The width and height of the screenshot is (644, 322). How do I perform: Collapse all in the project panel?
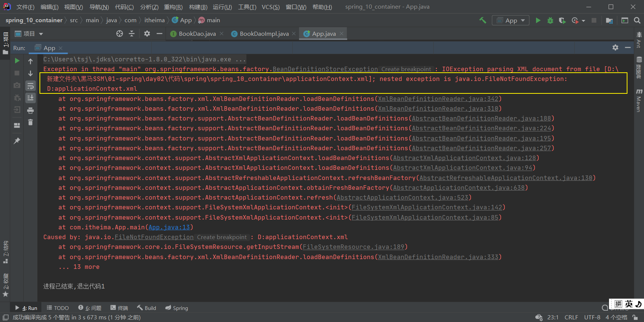coord(132,34)
